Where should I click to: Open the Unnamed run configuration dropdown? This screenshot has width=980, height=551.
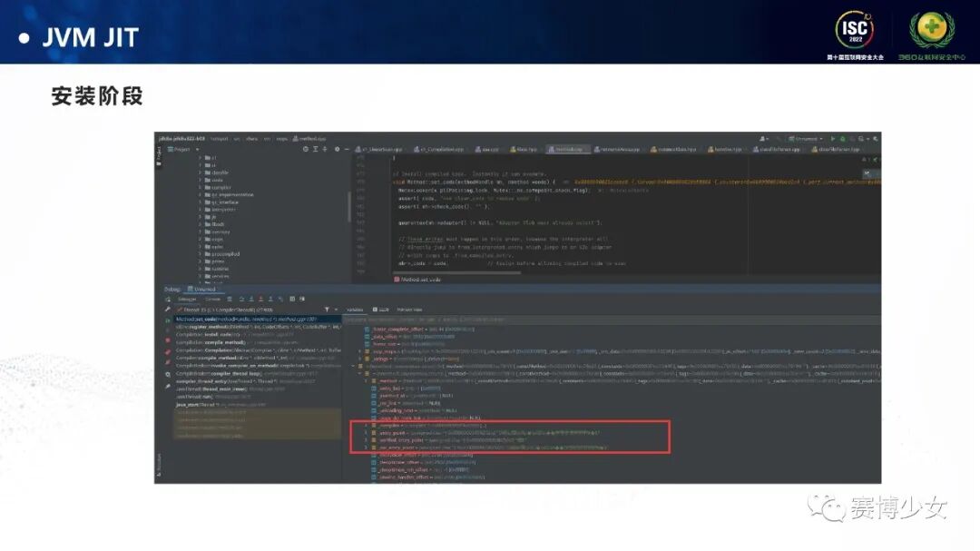tap(806, 139)
